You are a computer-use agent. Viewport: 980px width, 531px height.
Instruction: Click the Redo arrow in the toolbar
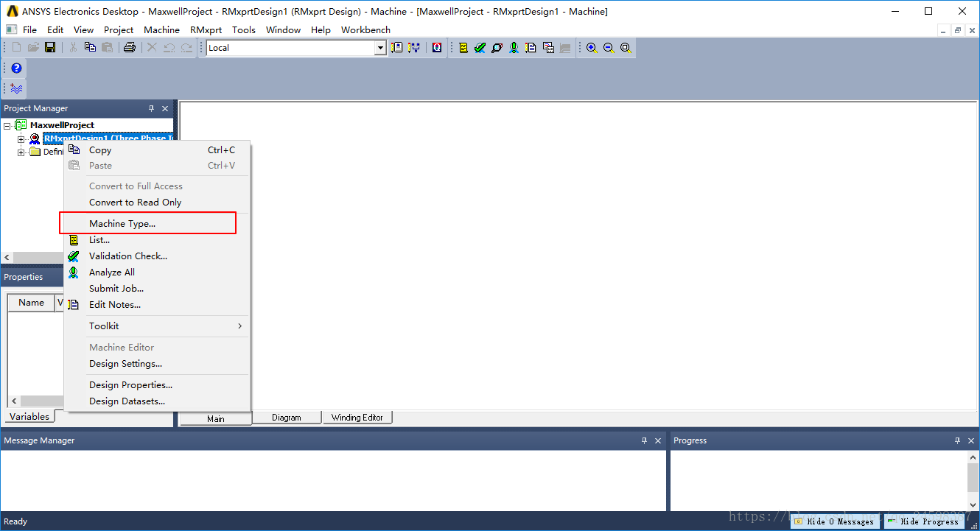coord(186,47)
